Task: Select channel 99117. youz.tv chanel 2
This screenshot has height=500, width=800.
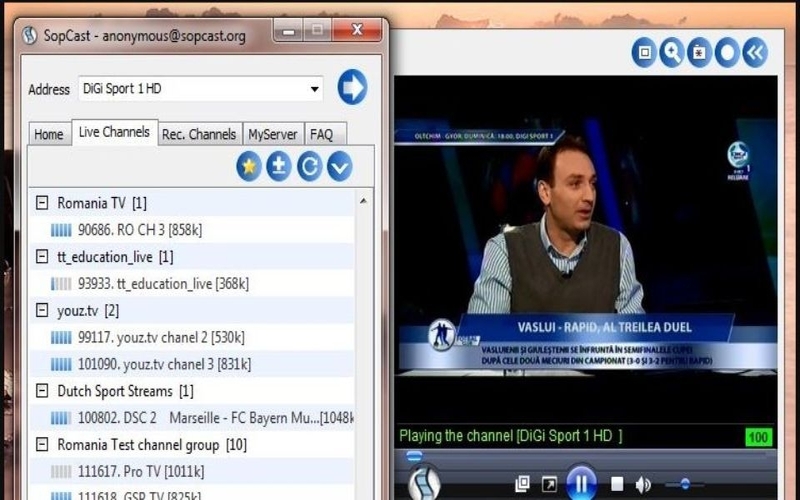Action: click(192, 337)
